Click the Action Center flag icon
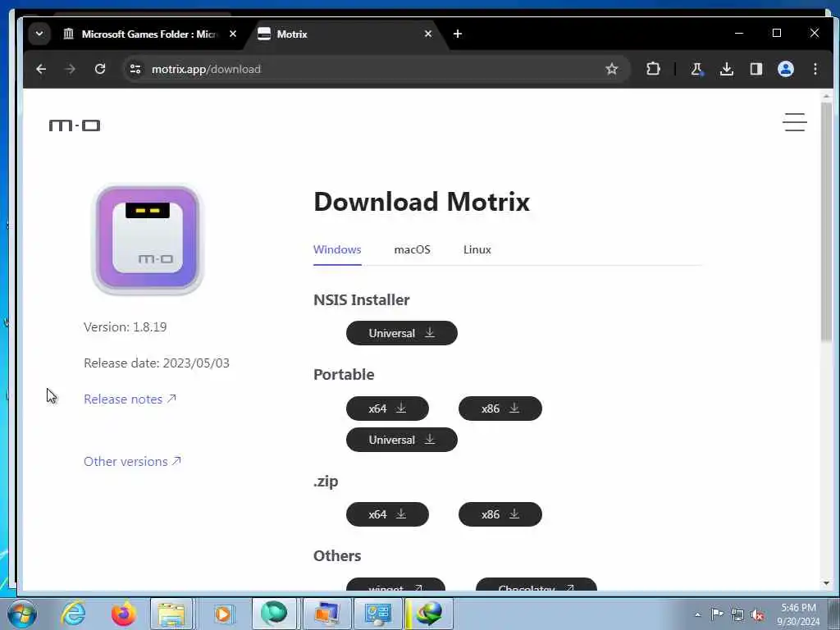This screenshot has width=840, height=630. (x=717, y=614)
